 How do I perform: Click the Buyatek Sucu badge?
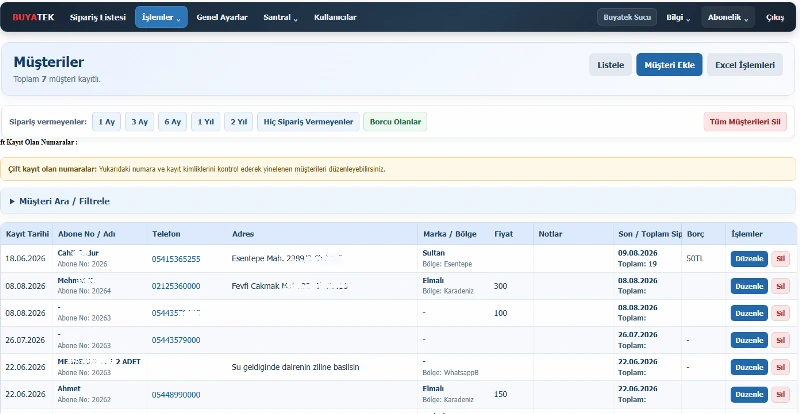coord(627,17)
